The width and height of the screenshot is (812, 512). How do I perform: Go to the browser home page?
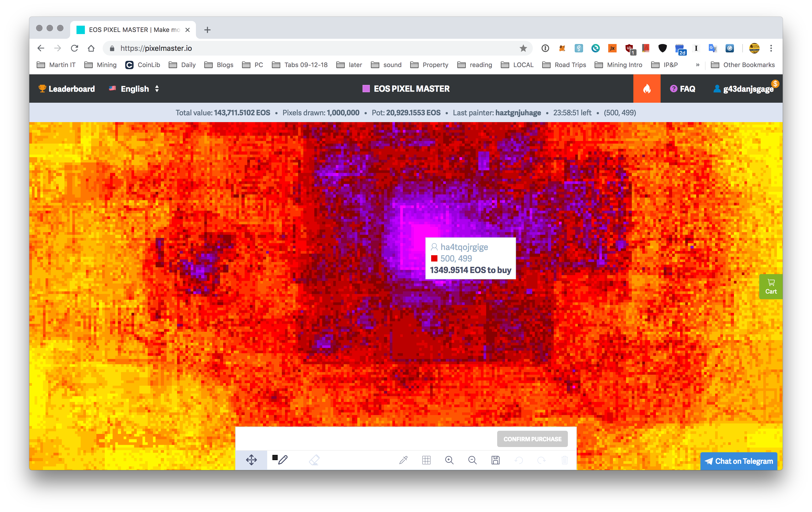coord(91,48)
